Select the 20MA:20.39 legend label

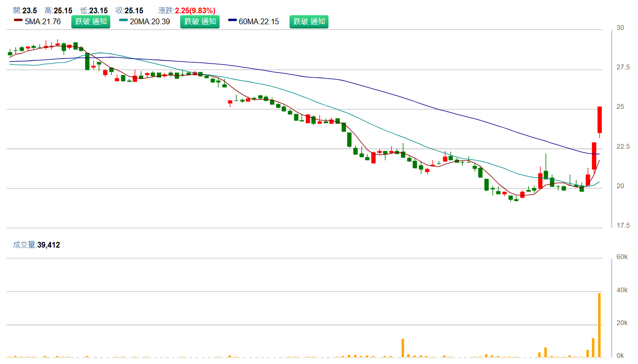point(150,21)
